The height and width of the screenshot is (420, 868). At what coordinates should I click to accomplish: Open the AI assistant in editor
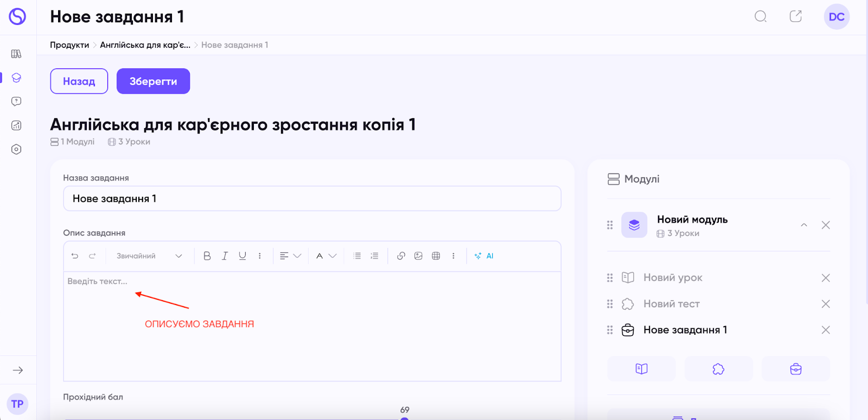coord(484,256)
